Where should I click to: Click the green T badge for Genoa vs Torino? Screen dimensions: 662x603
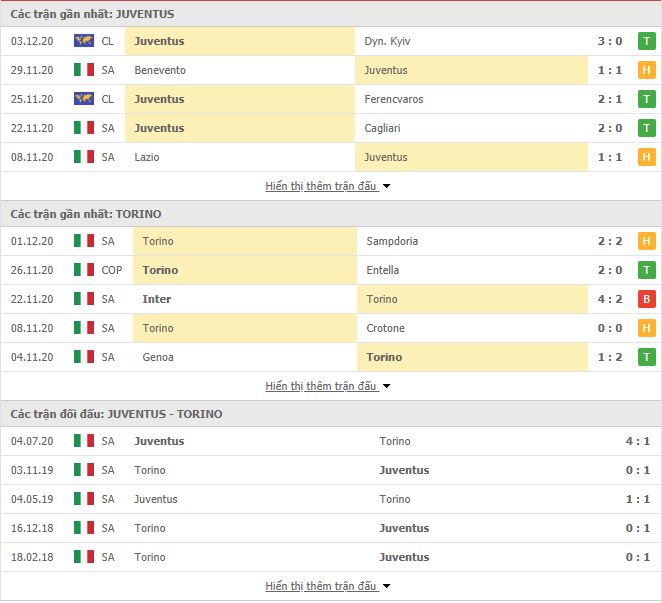[x=646, y=357]
